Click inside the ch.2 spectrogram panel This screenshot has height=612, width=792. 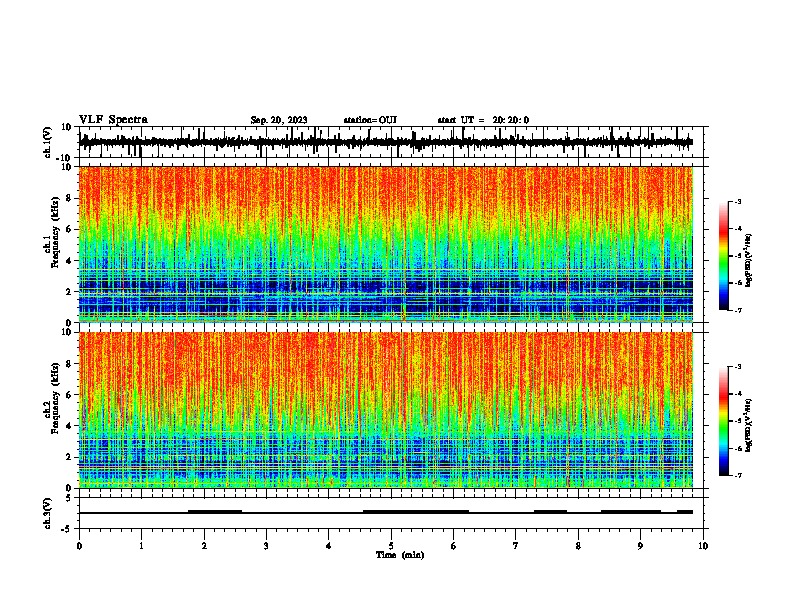[x=386, y=410]
